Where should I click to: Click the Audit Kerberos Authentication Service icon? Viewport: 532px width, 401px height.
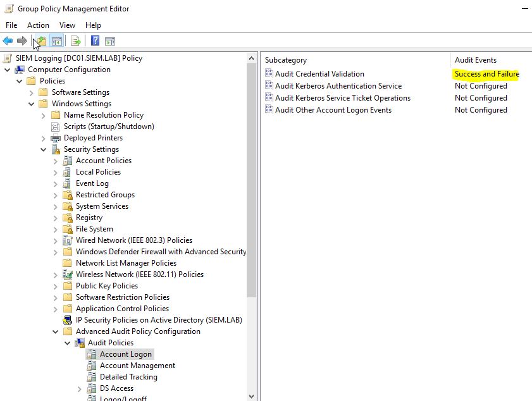click(269, 85)
